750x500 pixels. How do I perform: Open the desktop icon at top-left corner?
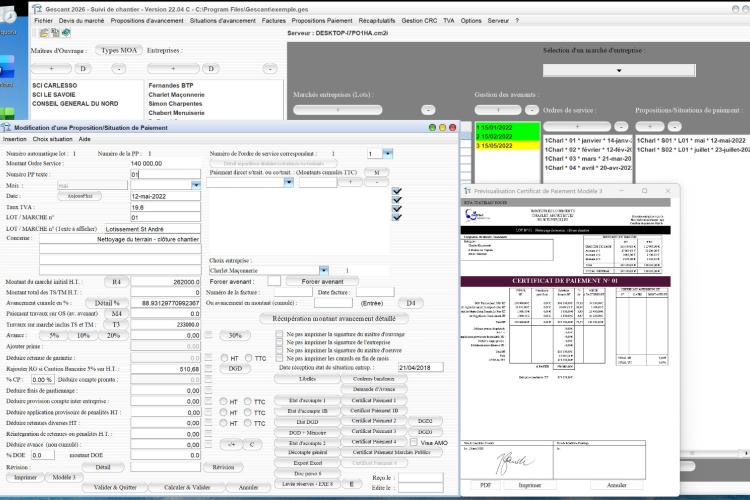7,14
